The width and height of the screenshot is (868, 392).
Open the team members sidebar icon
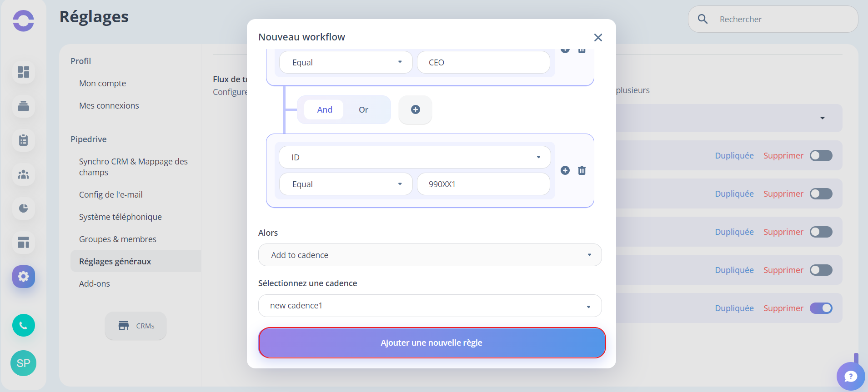pyautogui.click(x=23, y=174)
